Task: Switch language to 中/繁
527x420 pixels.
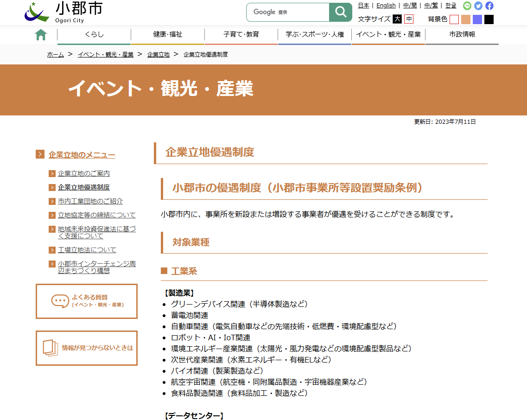Action: pyautogui.click(x=431, y=6)
